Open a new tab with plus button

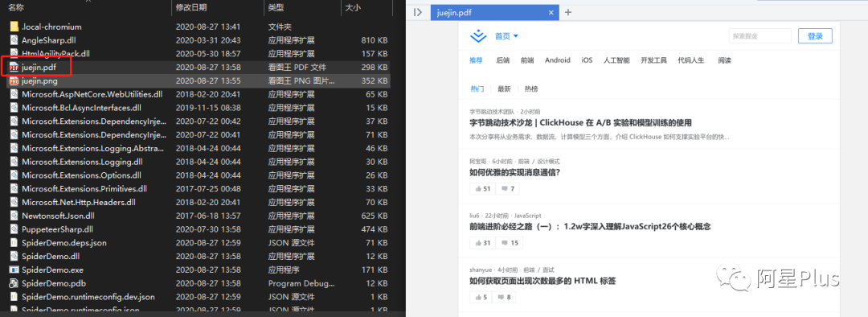click(x=568, y=12)
